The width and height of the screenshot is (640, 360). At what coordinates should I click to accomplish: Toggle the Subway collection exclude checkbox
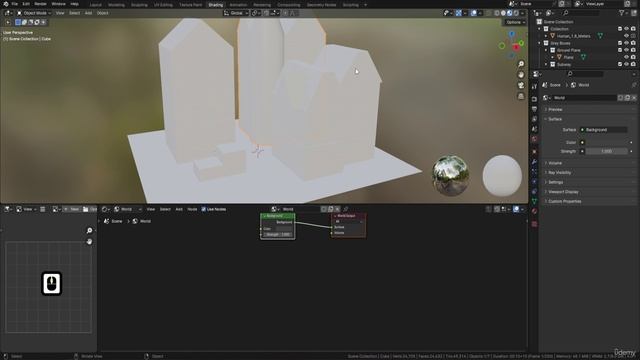point(620,64)
